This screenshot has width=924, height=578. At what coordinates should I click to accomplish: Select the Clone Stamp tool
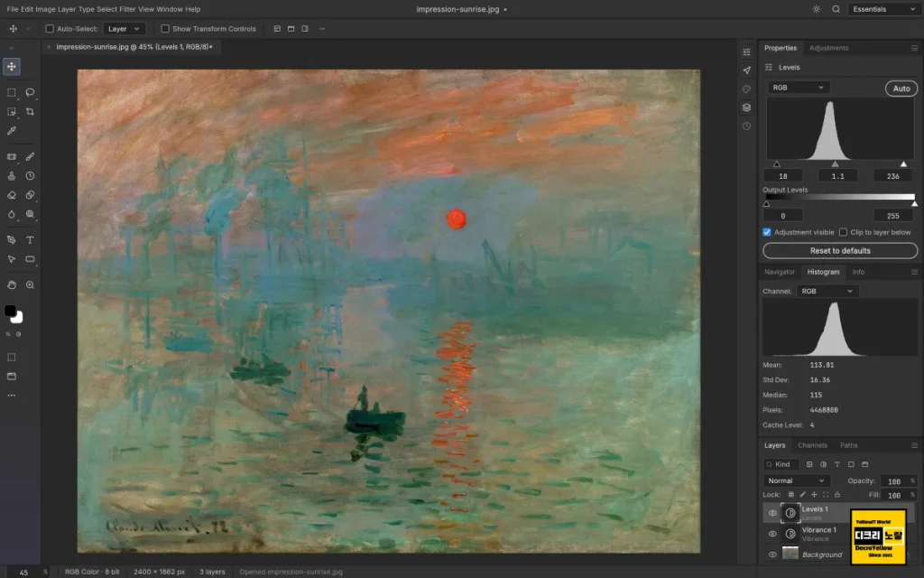click(x=11, y=176)
